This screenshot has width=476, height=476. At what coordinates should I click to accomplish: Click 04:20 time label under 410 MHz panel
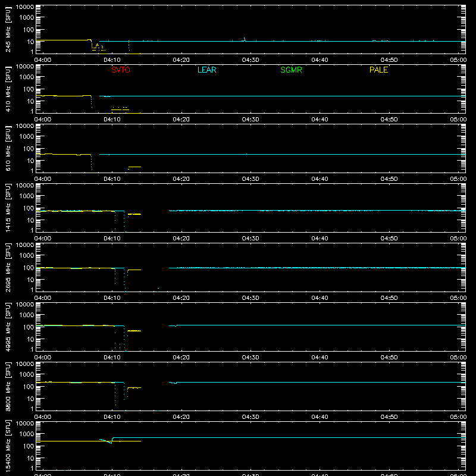pos(181,120)
